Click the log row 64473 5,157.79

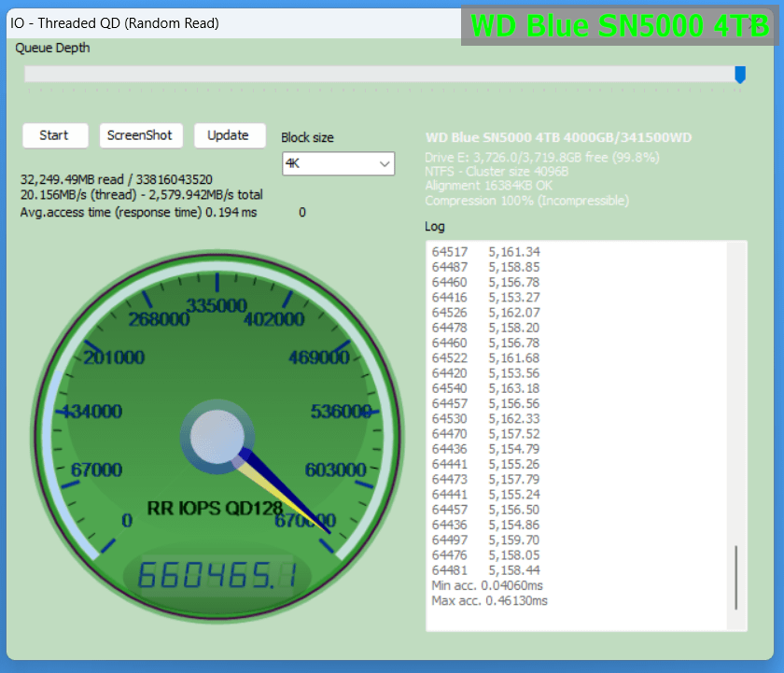click(x=485, y=479)
